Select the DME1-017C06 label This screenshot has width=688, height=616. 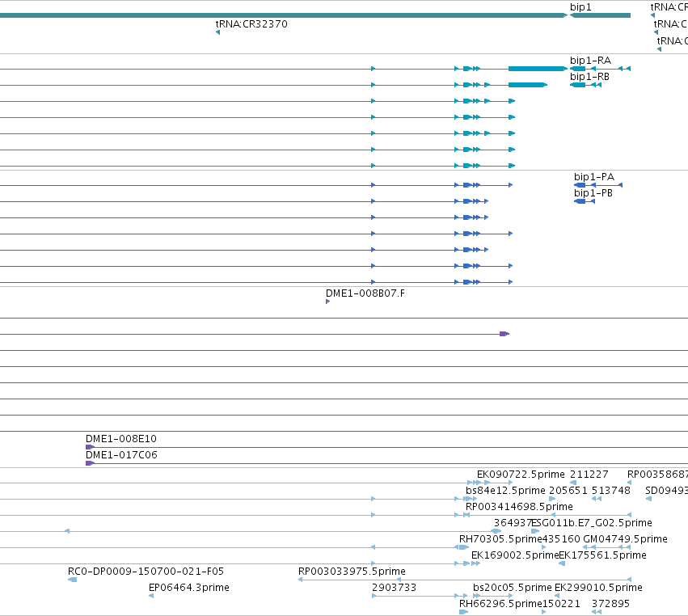[x=121, y=455]
